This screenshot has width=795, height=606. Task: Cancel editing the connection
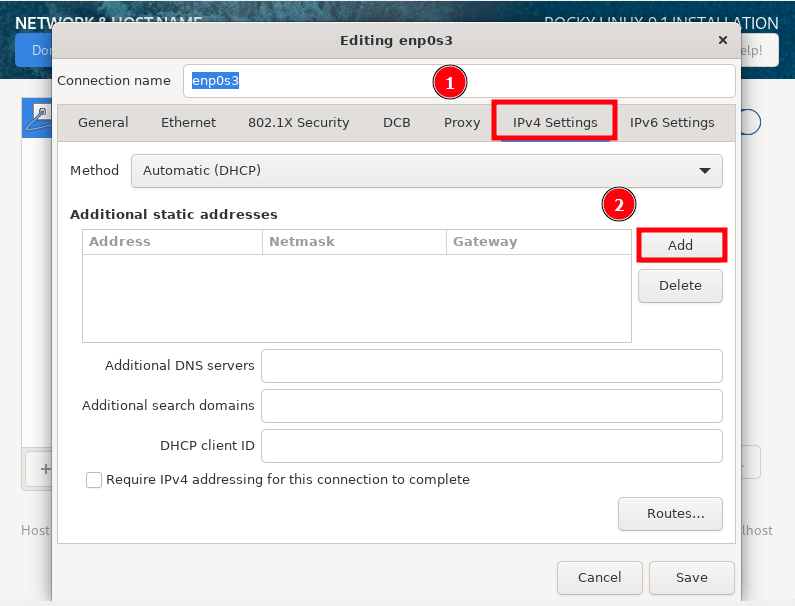pos(599,578)
